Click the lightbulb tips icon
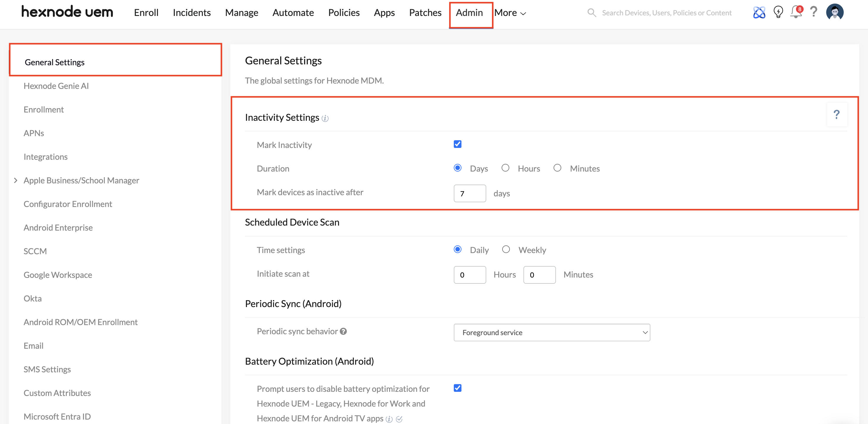The height and width of the screenshot is (424, 868). click(778, 12)
